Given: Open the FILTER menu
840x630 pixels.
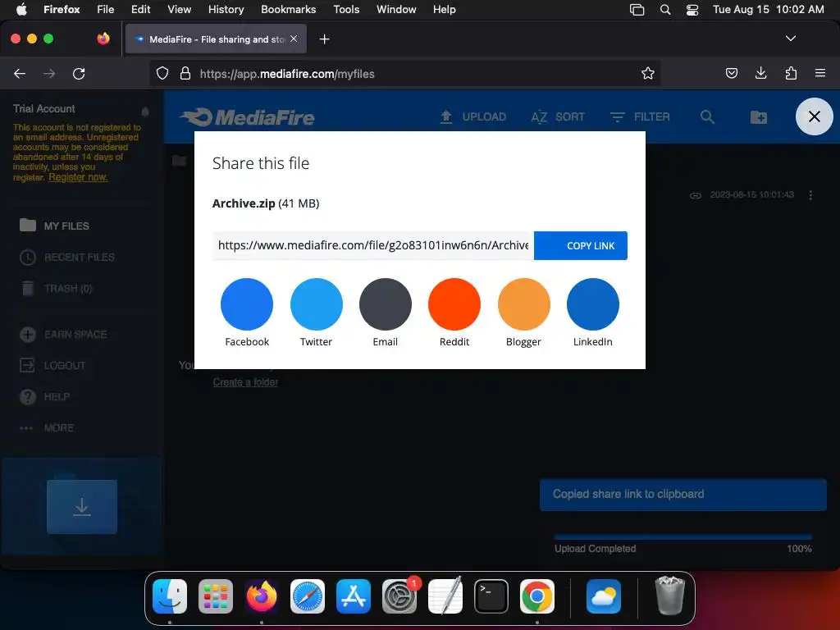Looking at the screenshot, I should tap(640, 116).
